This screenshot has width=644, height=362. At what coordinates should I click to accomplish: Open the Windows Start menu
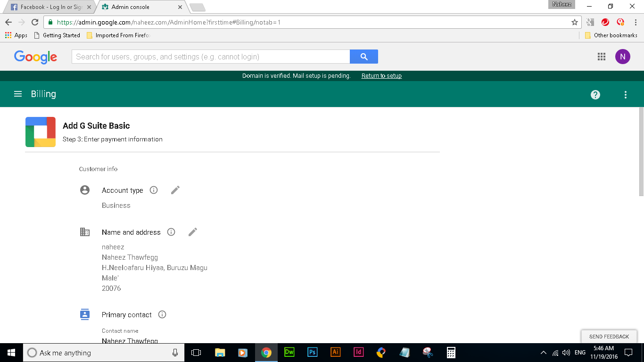coord(11,353)
